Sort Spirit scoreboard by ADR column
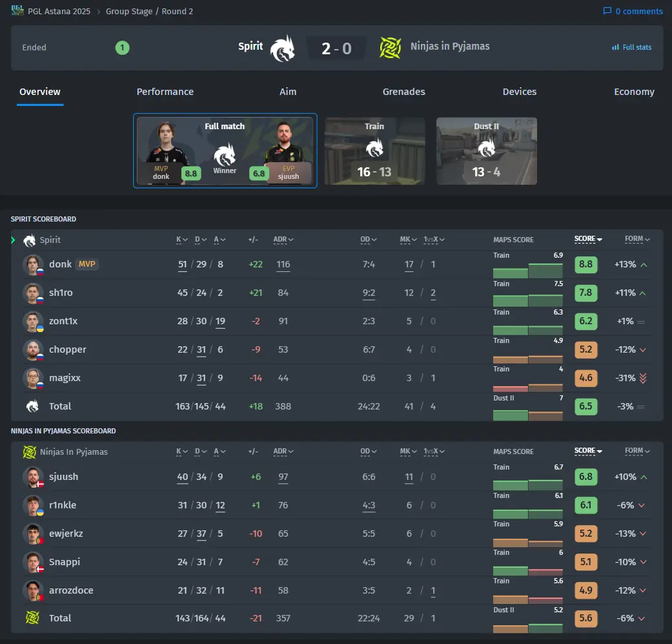The height and width of the screenshot is (644, 672). point(283,240)
